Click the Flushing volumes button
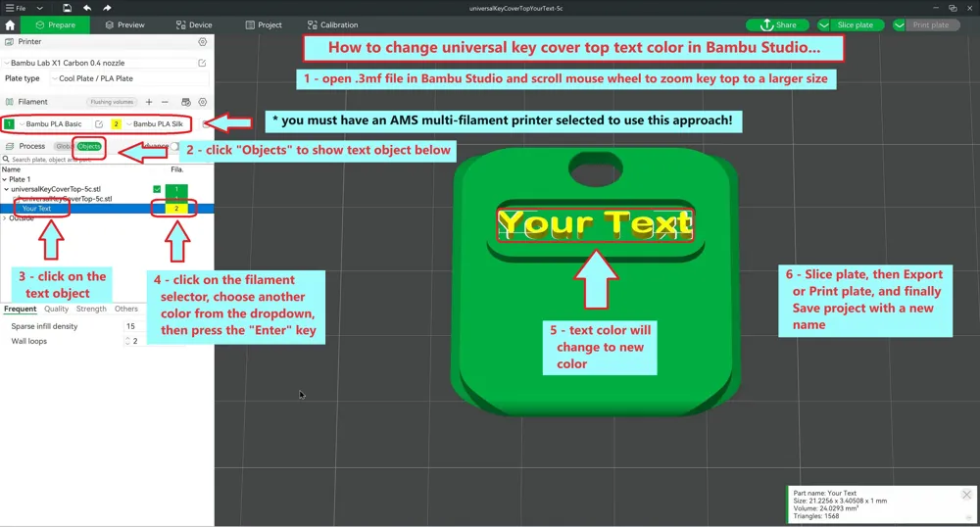980x527 pixels. [x=112, y=102]
